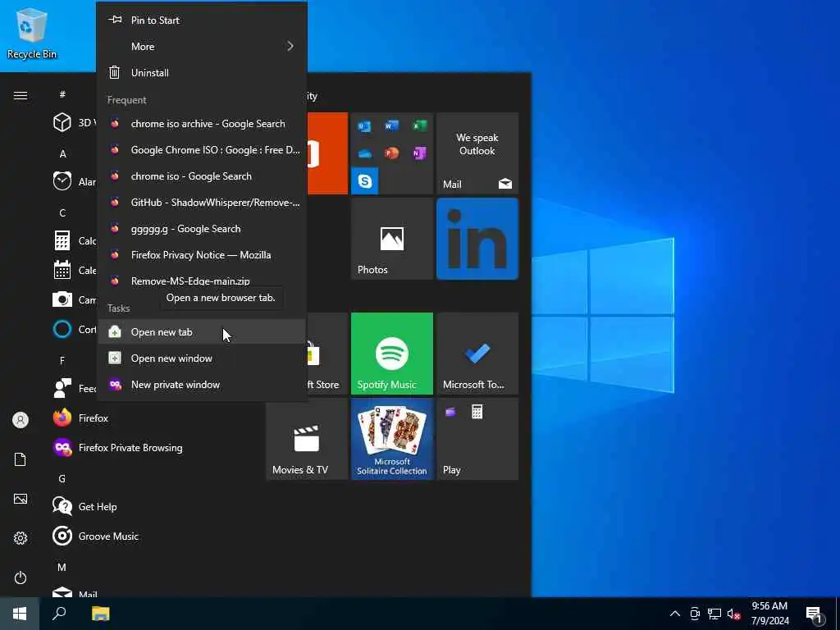
Task: Open 'chrome iso archive - Google Search' entry
Action: (x=202, y=124)
